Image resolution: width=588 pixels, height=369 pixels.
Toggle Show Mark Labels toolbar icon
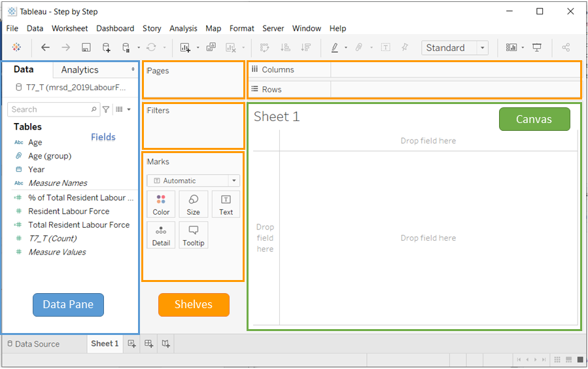click(385, 47)
